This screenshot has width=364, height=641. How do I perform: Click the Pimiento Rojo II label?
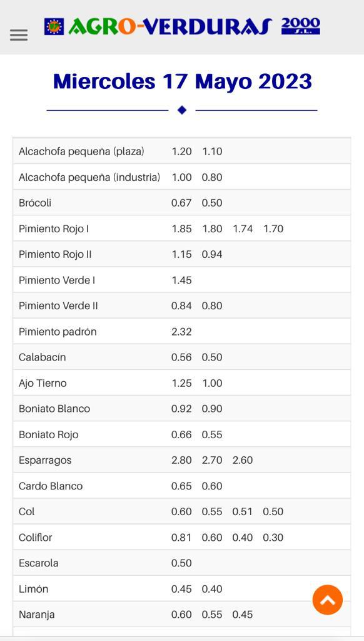55,254
